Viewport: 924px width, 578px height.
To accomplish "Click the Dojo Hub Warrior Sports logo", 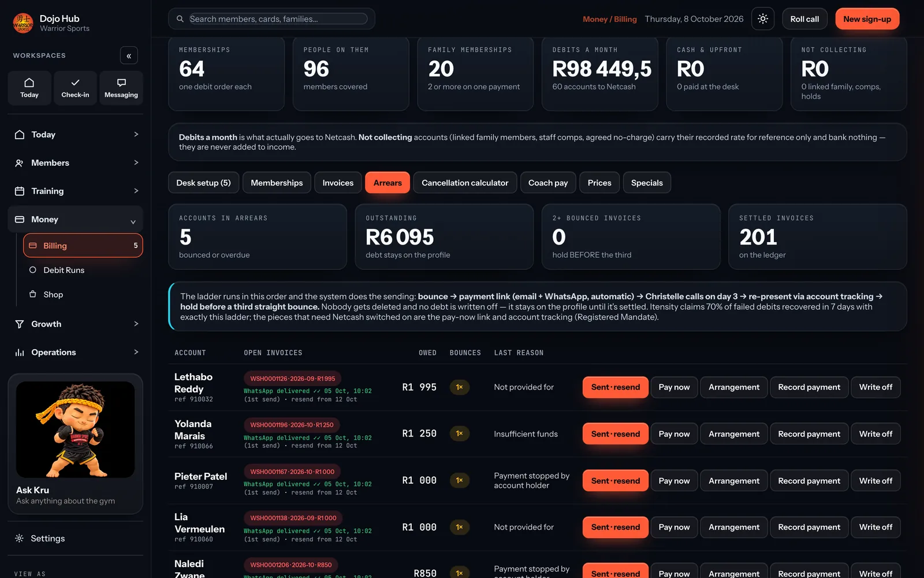I will (23, 23).
